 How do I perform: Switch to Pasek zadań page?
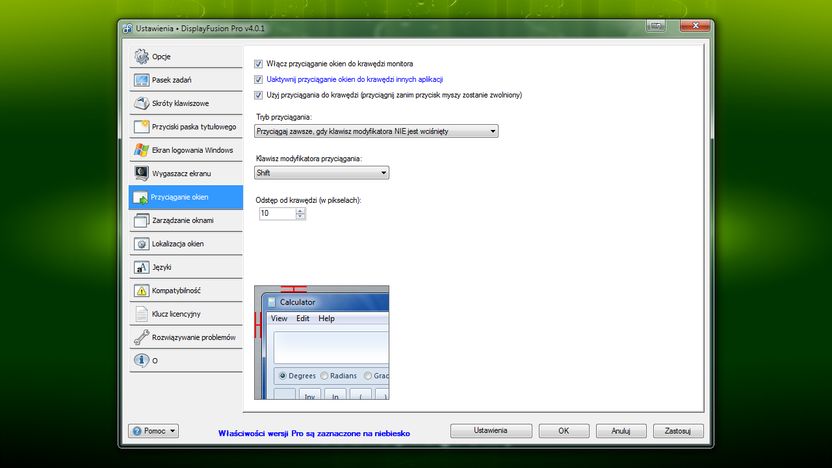[x=186, y=80]
